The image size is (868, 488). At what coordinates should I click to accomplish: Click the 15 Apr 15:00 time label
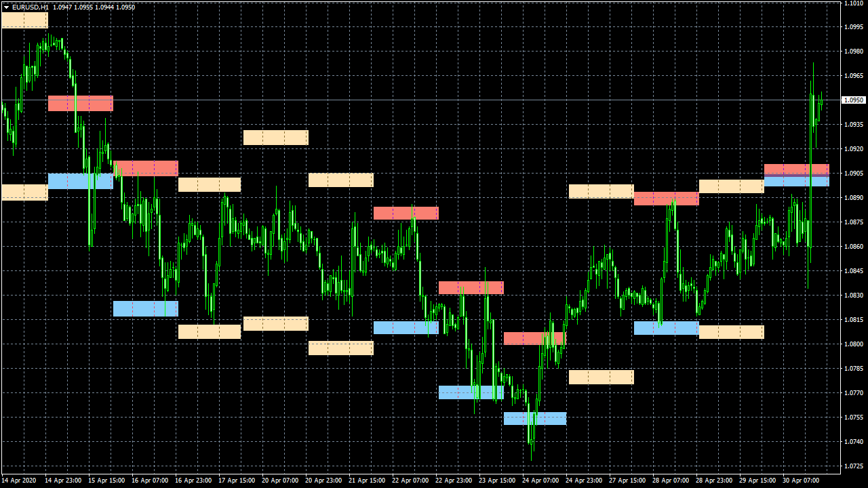click(x=106, y=481)
